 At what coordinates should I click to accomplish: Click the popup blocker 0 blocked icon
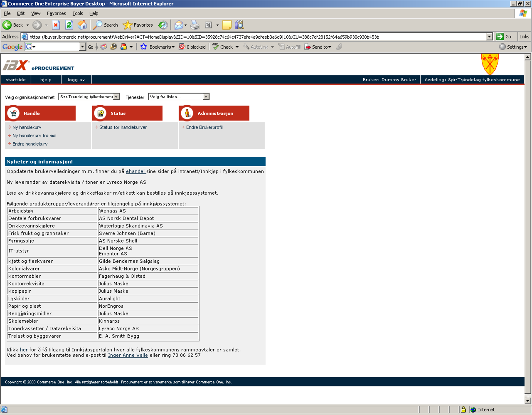[182, 47]
